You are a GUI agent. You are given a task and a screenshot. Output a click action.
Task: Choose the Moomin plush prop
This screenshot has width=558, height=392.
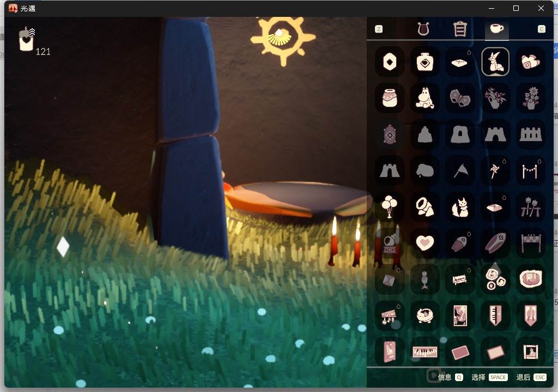(x=425, y=98)
